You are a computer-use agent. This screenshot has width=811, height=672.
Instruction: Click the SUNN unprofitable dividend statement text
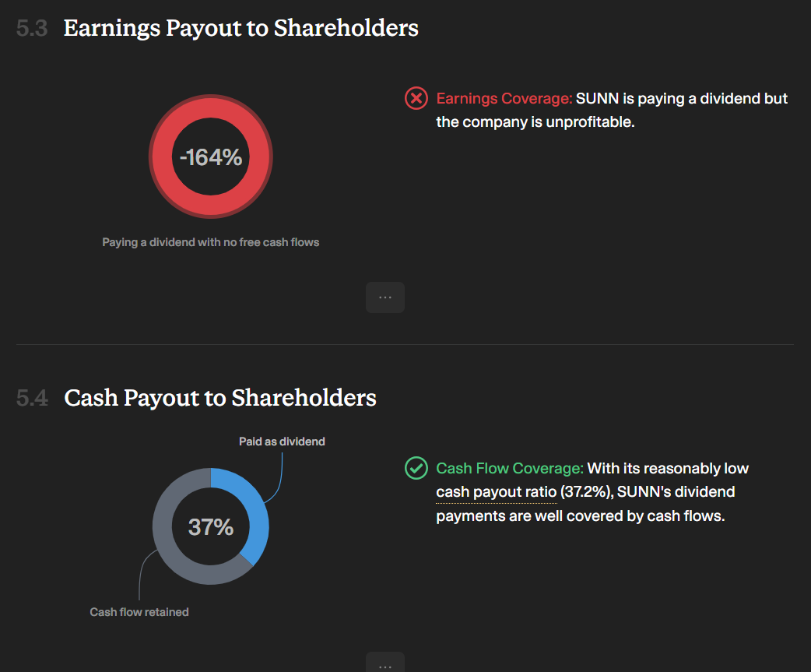tap(612, 111)
